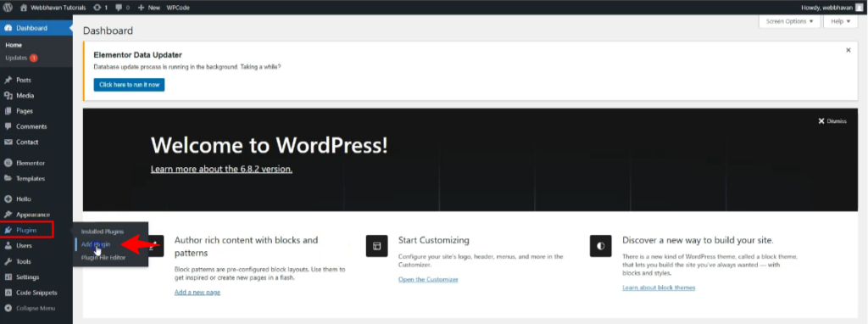Image resolution: width=868 pixels, height=324 pixels.
Task: Click the Plugins plug icon
Action: coord(8,229)
